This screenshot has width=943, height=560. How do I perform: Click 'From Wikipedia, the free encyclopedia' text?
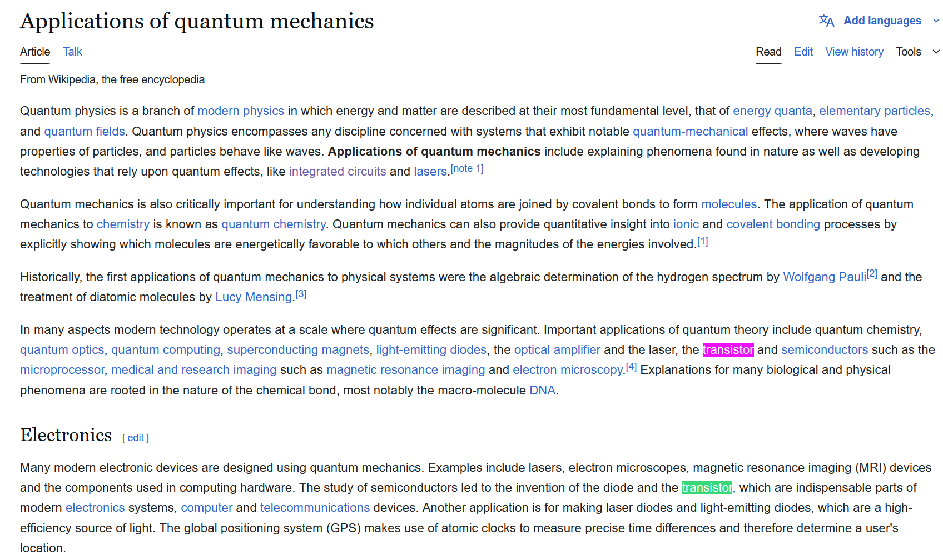click(x=112, y=80)
